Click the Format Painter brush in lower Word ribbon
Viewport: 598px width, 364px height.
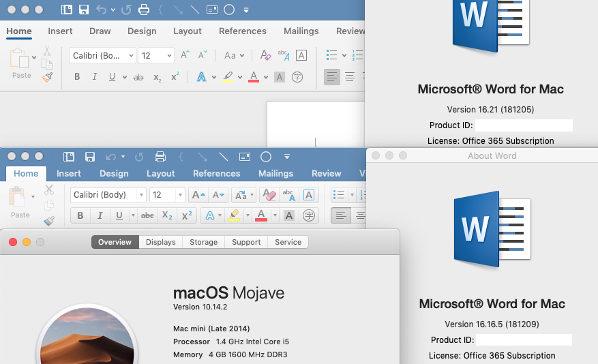(49, 221)
